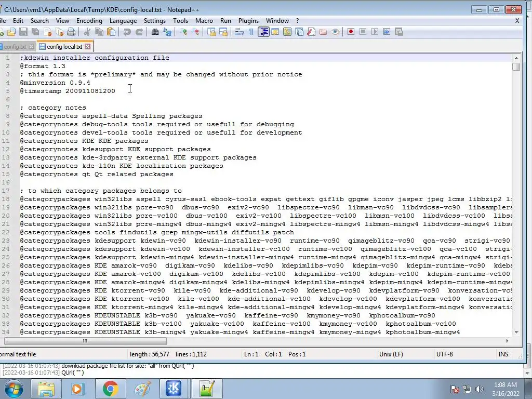Toggle synchronized vertical scrolling icon
The image size is (532, 399).
pyautogui.click(x=211, y=32)
